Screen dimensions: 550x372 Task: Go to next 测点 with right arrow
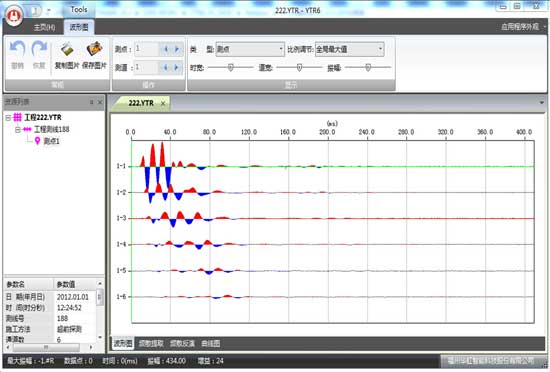(x=177, y=49)
